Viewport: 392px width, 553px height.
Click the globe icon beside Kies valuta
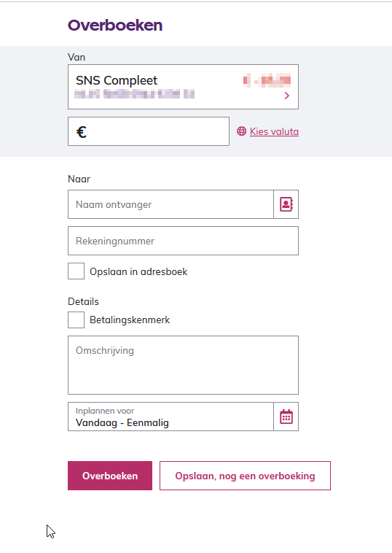point(241,131)
